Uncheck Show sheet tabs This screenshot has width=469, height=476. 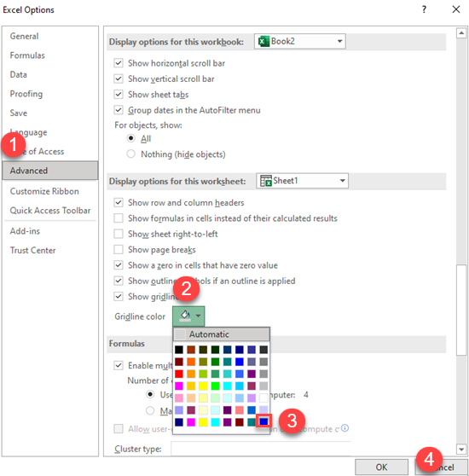[x=119, y=95]
